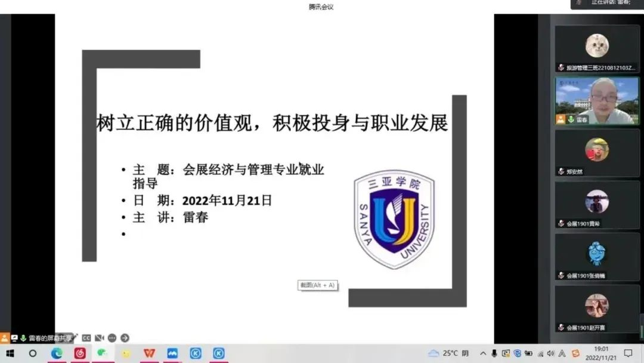Viewport: 644px width, 363px height.
Task: Open the notification center icon
Action: [628, 353]
